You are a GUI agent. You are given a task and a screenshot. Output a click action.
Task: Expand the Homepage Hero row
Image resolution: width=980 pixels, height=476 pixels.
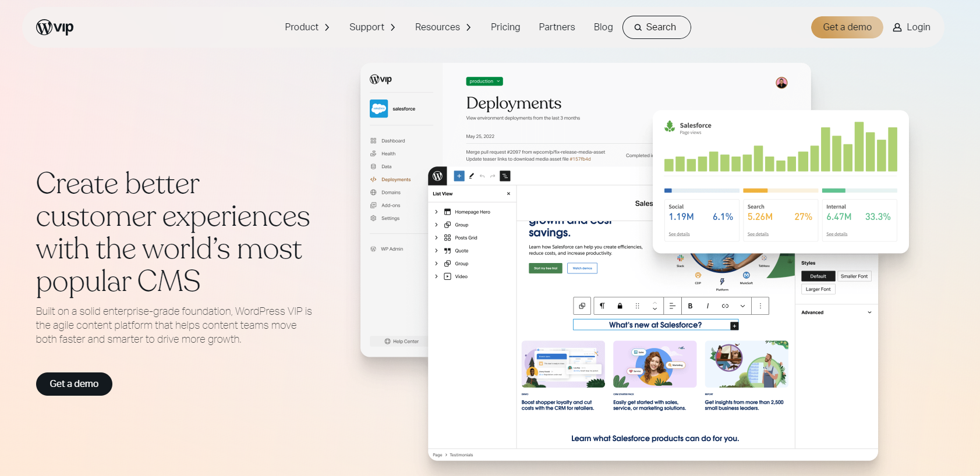pos(436,212)
